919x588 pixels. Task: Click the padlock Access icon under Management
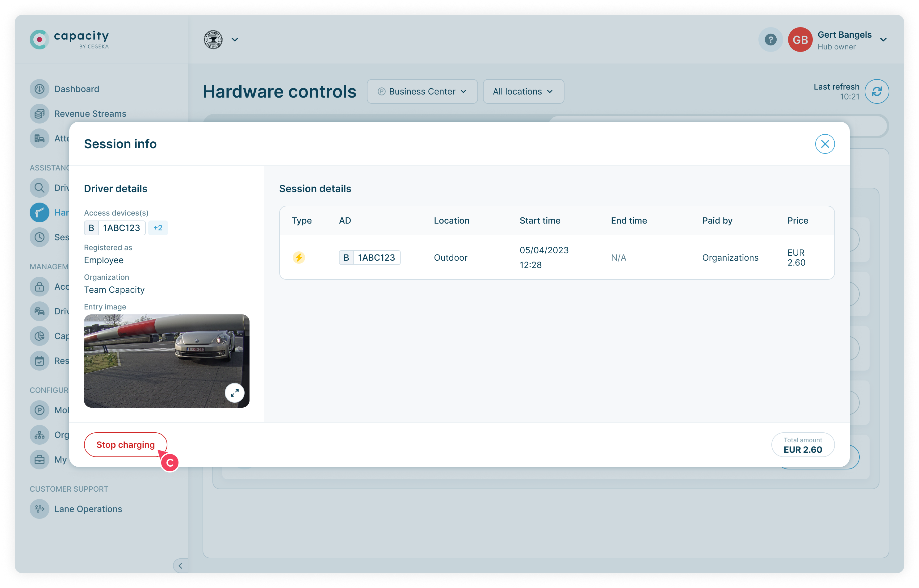tap(39, 286)
